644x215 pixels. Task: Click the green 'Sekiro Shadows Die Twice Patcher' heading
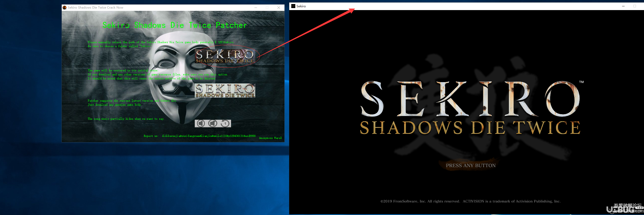175,25
